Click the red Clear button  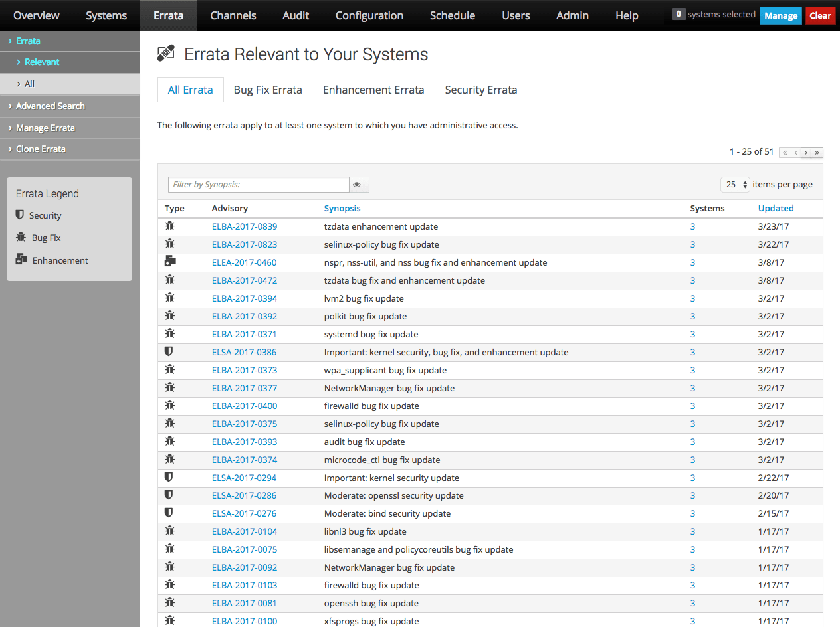tap(821, 15)
